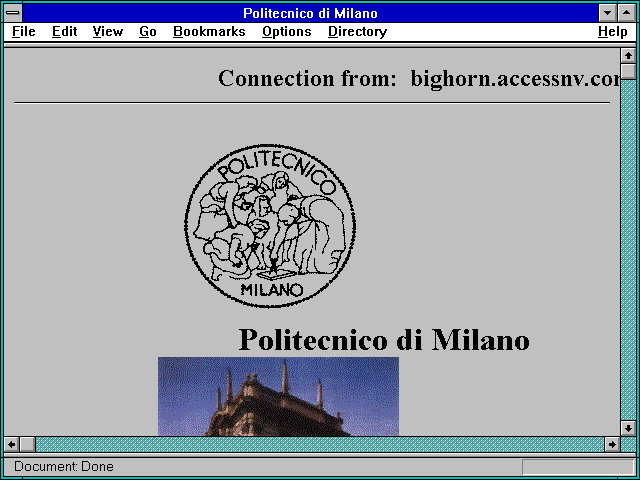Minimize the Politecnico di Milano window

607,13
